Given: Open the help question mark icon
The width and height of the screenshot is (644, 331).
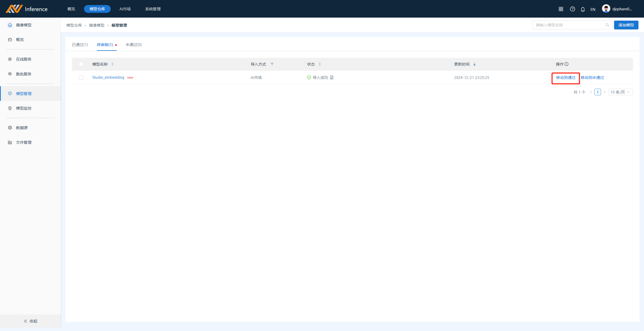Looking at the screenshot, I should [572, 9].
